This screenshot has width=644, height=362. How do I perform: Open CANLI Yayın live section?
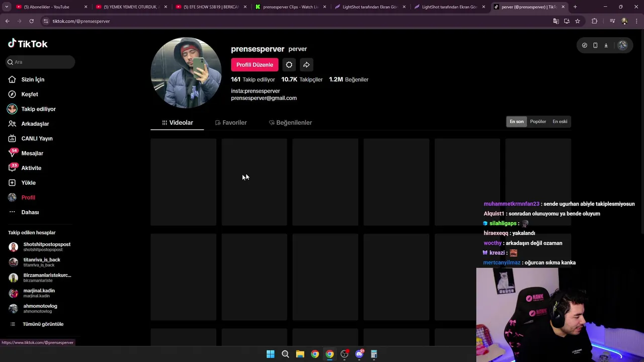(x=30, y=138)
